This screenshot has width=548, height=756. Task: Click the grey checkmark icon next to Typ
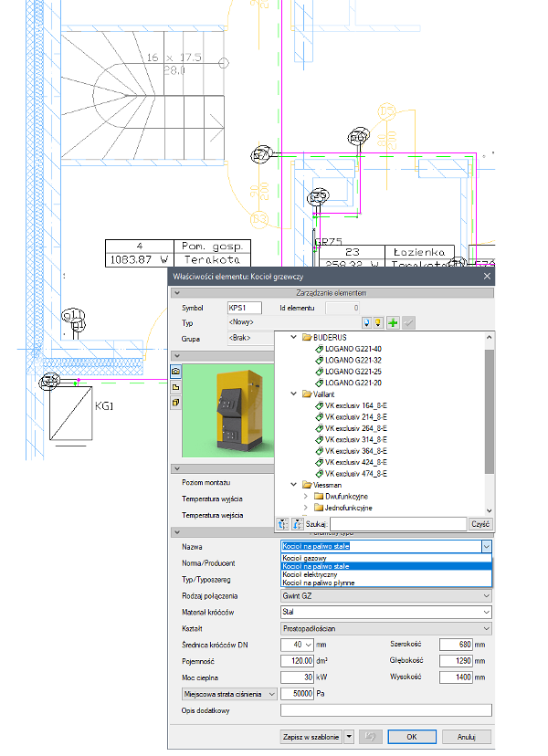(x=408, y=322)
